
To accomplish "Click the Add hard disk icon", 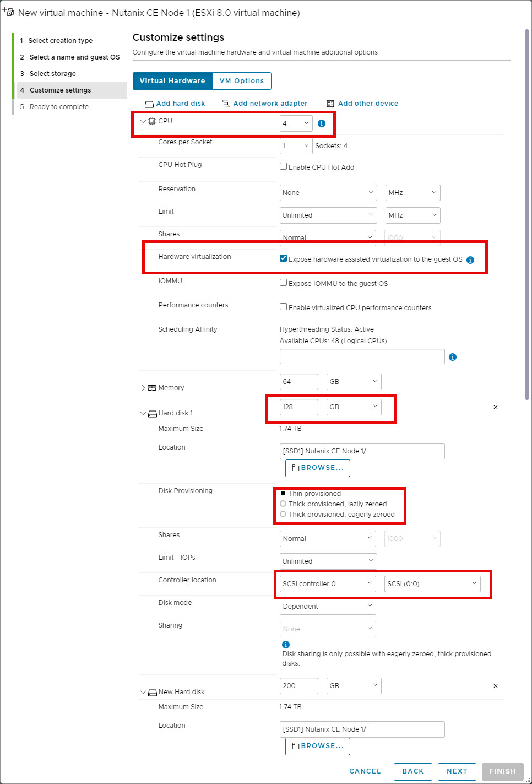I will pyautogui.click(x=149, y=103).
